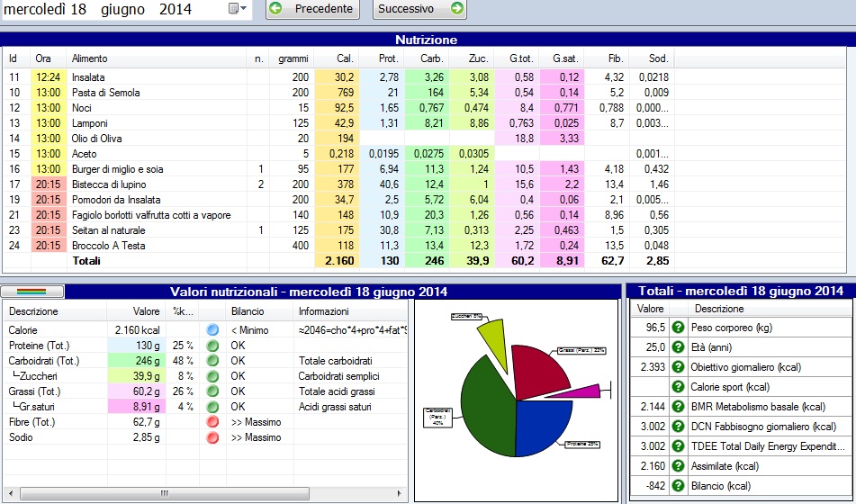Image resolution: width=856 pixels, height=504 pixels.
Task: Click the help icon for Obiettivo giornaliero
Action: (x=679, y=367)
